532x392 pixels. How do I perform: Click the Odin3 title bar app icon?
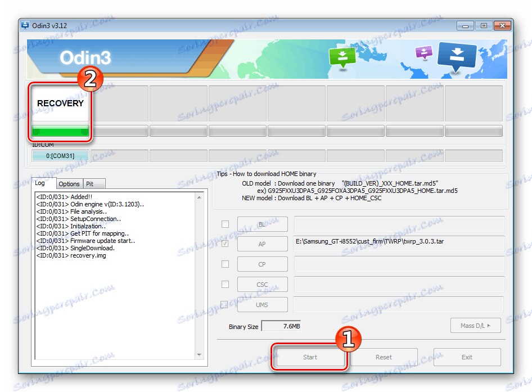tap(25, 25)
